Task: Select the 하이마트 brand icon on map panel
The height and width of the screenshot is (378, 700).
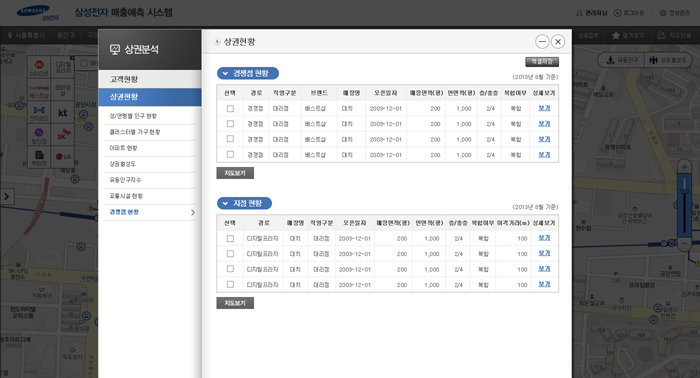Action: pos(39,67)
